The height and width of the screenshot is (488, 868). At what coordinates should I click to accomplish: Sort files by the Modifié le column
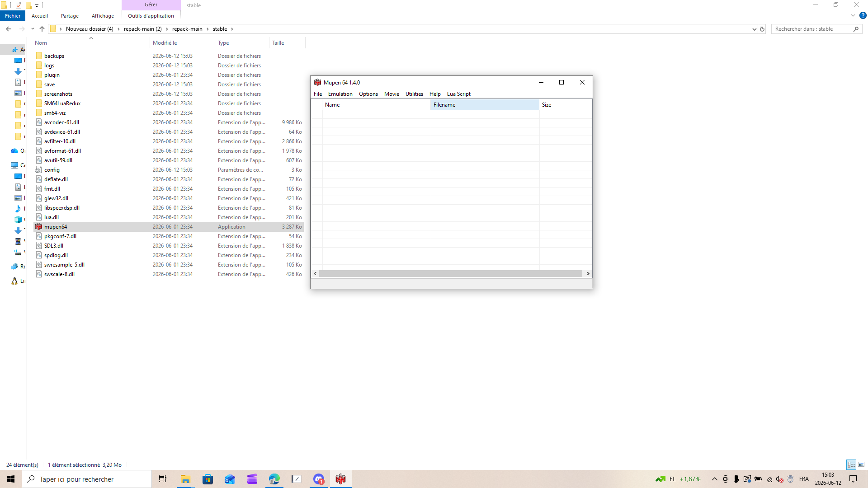click(x=182, y=43)
